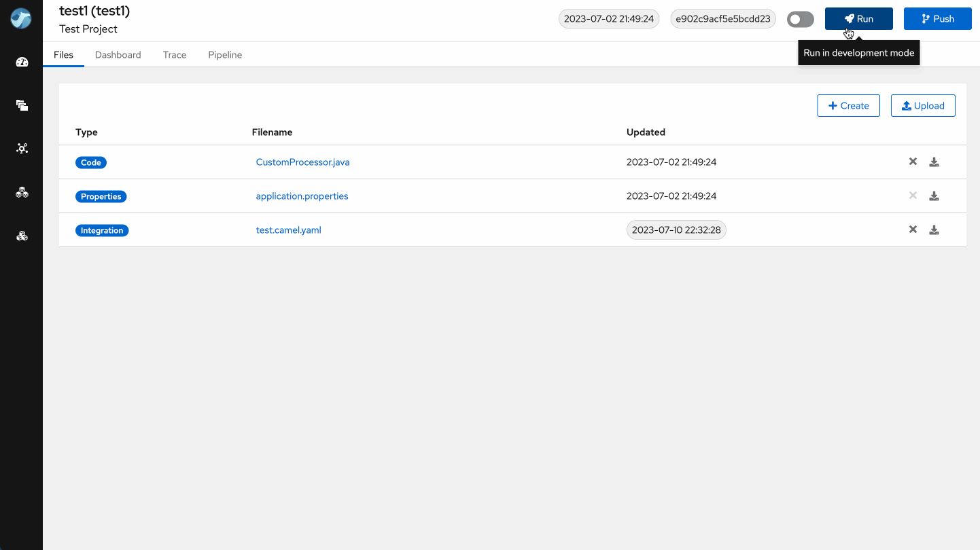980x550 pixels.
Task: Switch to the Dashboard tab
Action: (118, 55)
